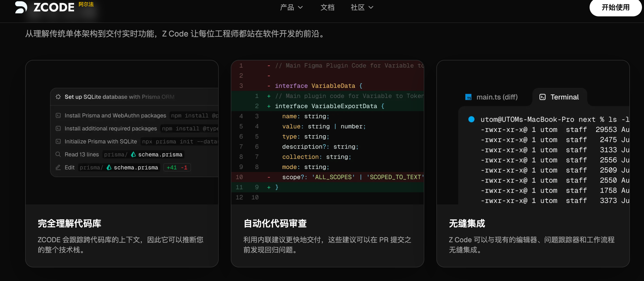Click the blue status dot in terminal
644x281 pixels.
pyautogui.click(x=471, y=119)
